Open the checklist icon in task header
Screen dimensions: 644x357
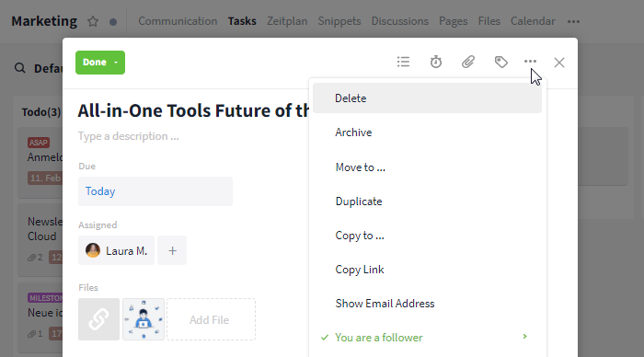coord(403,62)
